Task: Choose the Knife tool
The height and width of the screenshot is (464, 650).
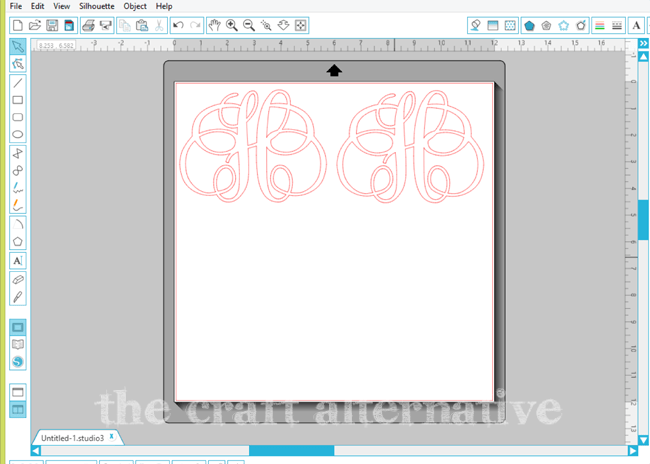Action: click(x=17, y=297)
